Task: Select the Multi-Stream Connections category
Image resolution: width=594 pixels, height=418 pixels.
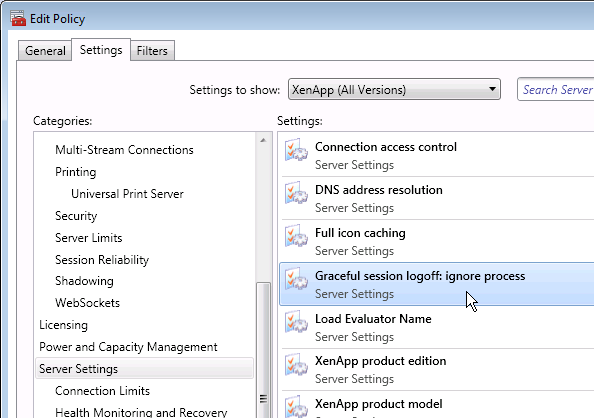Action: (x=124, y=150)
